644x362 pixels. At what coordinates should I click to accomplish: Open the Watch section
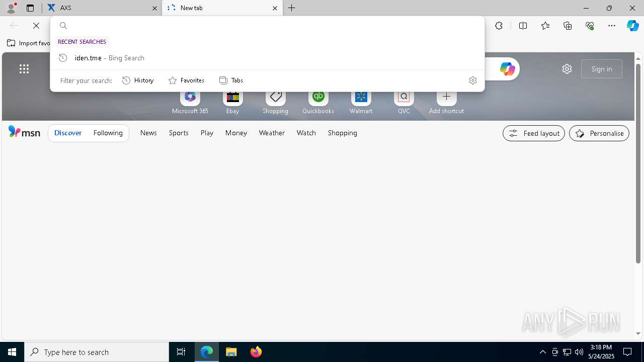[306, 133]
